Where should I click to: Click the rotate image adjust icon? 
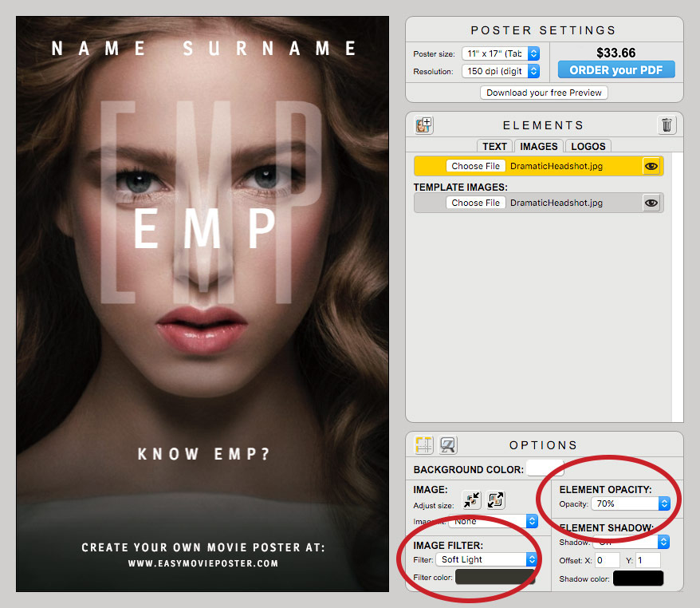pos(495,500)
